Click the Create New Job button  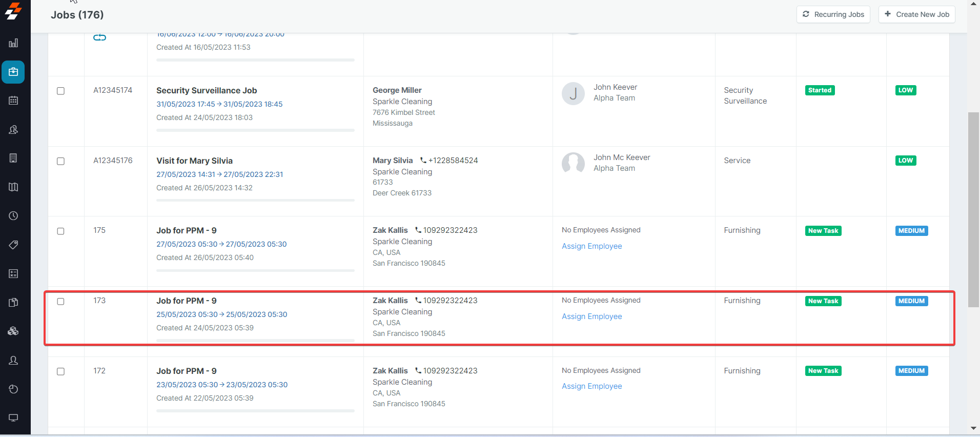pos(916,14)
